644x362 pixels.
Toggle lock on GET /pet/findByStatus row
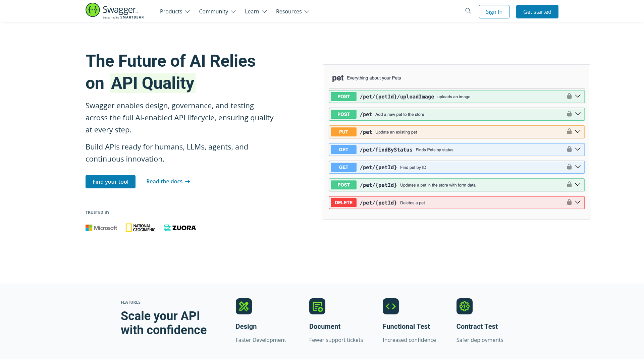click(569, 149)
